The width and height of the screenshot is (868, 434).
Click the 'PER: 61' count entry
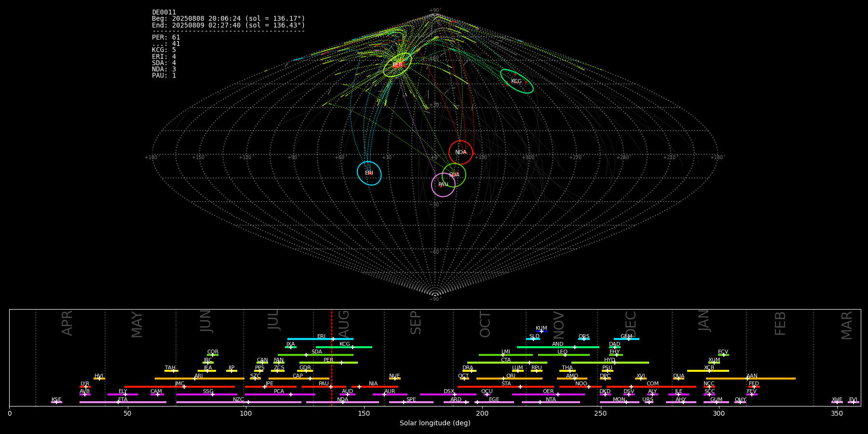166,37
